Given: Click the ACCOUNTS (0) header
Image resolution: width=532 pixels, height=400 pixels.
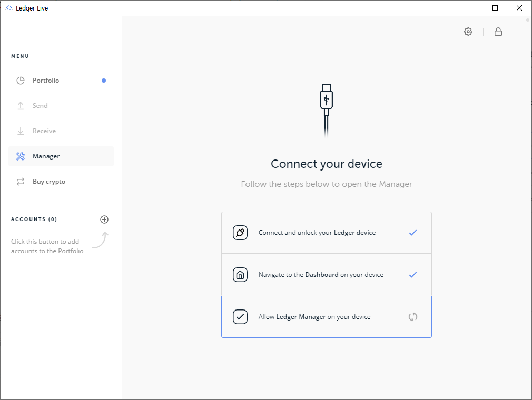Looking at the screenshot, I should click(34, 219).
